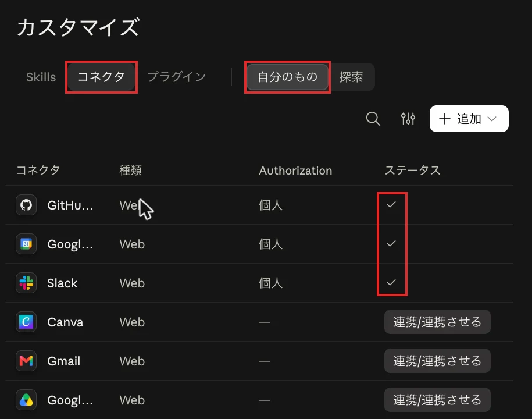Click Web in the Slack row
This screenshot has width=532, height=419.
132,283
